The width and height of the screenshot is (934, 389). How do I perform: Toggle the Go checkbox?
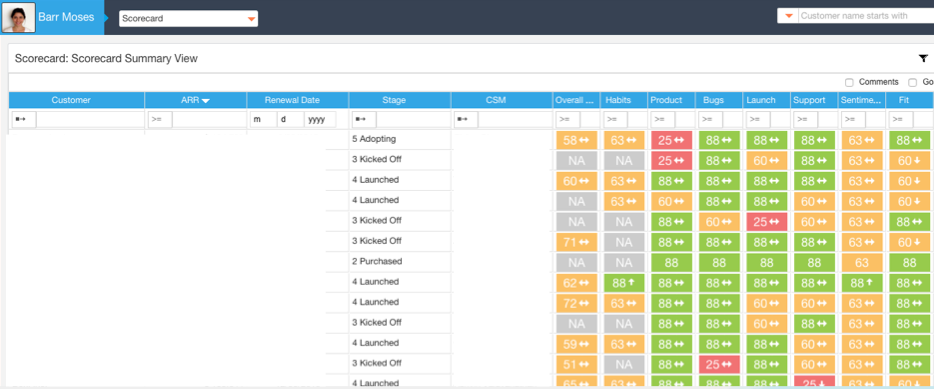pyautogui.click(x=912, y=82)
